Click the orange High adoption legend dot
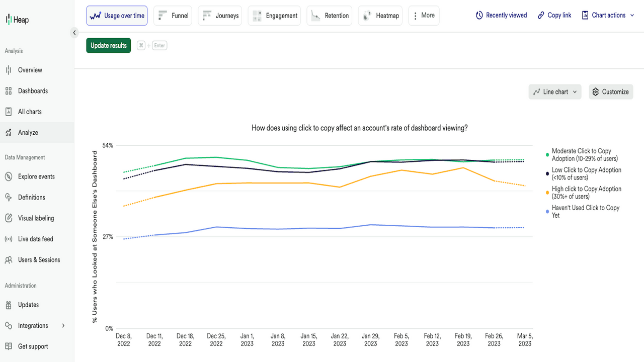 click(547, 193)
